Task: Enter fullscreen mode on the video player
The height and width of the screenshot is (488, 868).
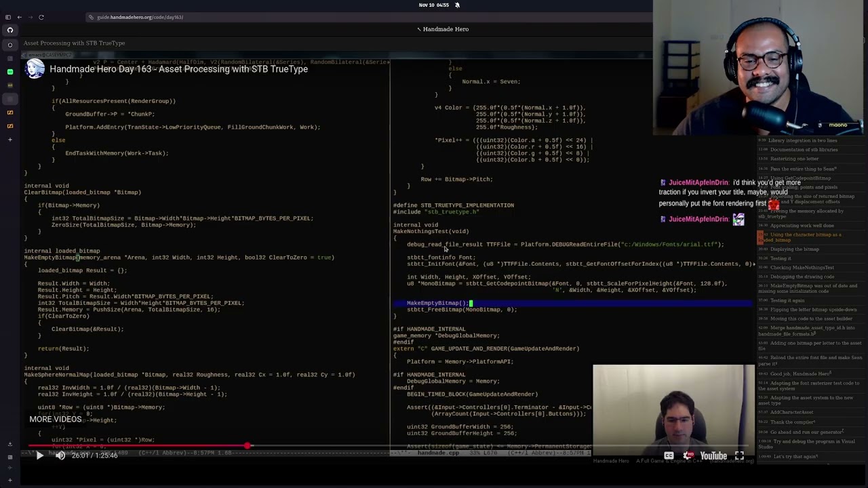Action: click(739, 456)
